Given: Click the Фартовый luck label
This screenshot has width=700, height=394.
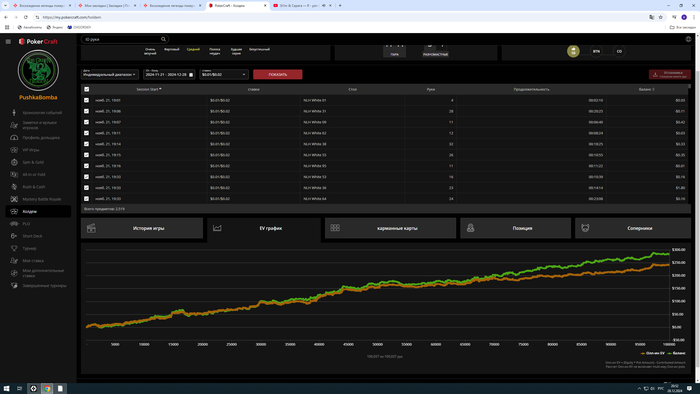Looking at the screenshot, I should (171, 50).
